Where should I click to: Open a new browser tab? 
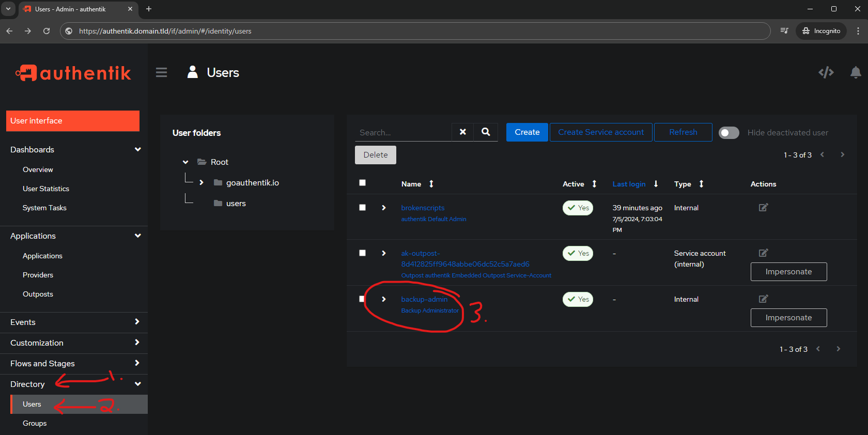(149, 9)
